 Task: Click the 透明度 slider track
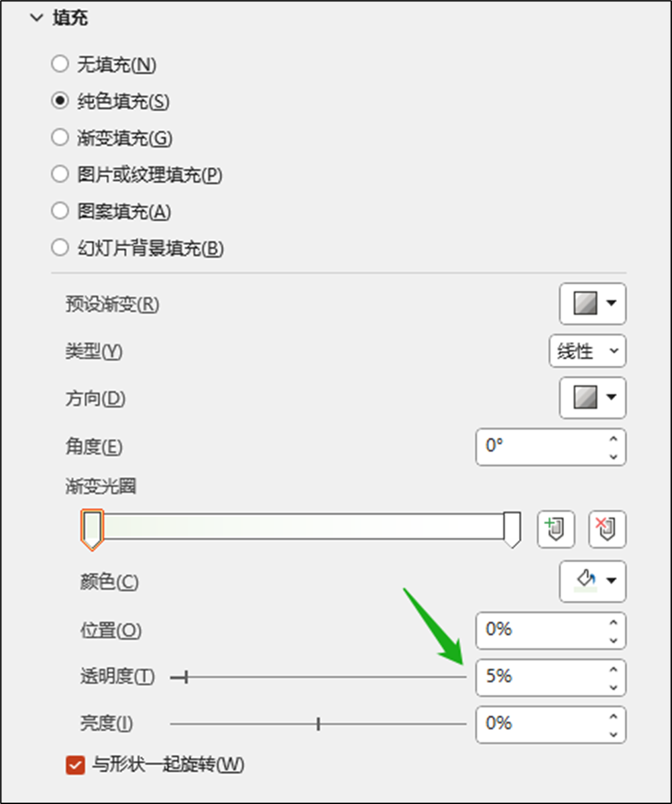322,678
